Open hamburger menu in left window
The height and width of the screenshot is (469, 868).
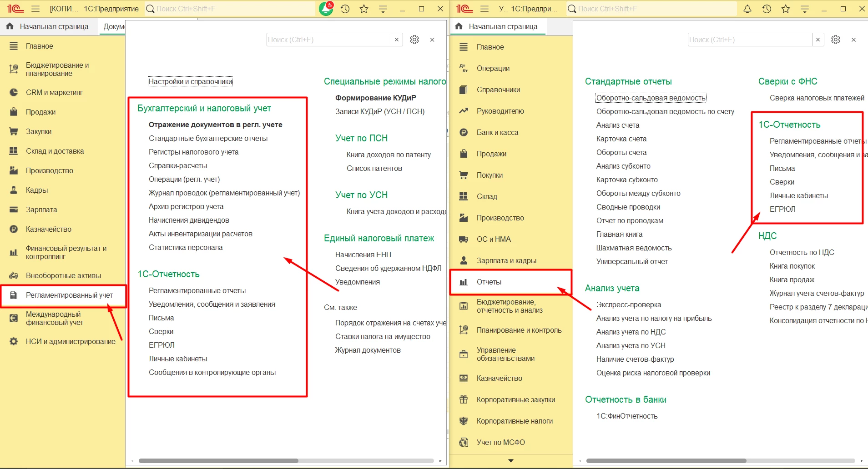[x=35, y=9]
